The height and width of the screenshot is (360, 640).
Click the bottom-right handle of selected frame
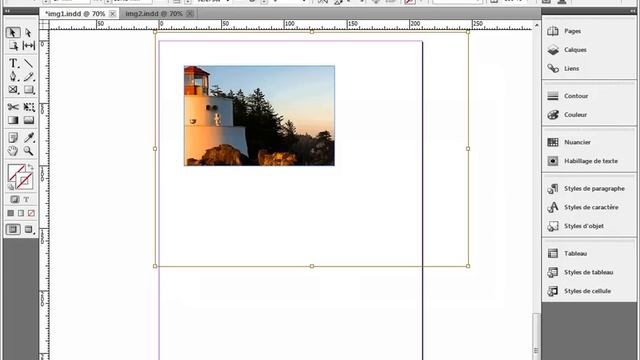coord(468,266)
